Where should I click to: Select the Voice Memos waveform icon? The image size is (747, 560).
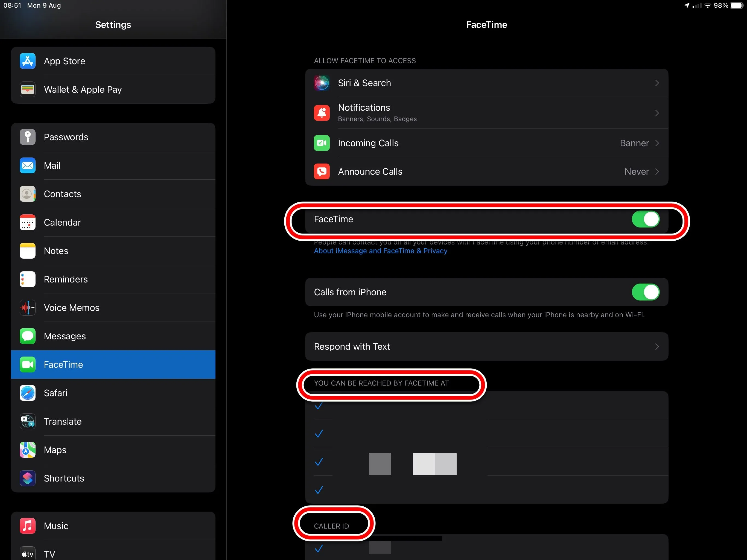[27, 308]
